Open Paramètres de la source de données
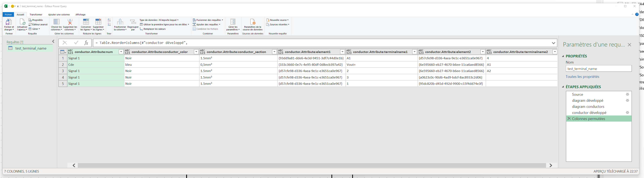 tap(252, 22)
